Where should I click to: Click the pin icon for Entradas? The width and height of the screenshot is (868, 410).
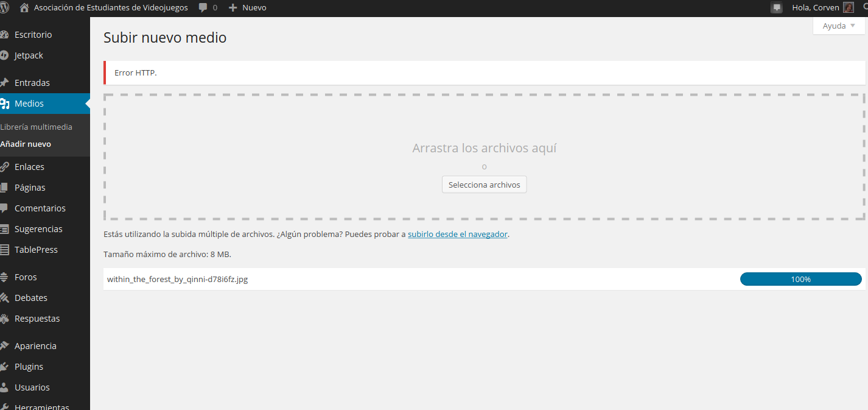[4, 83]
